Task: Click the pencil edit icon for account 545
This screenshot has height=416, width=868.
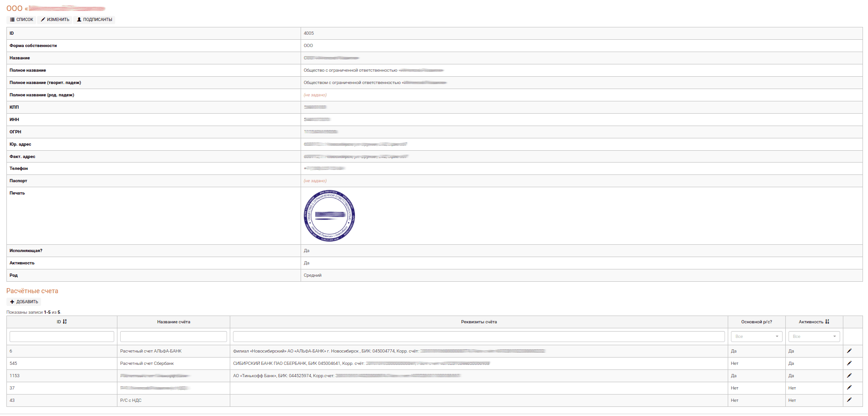Action: pyautogui.click(x=849, y=363)
